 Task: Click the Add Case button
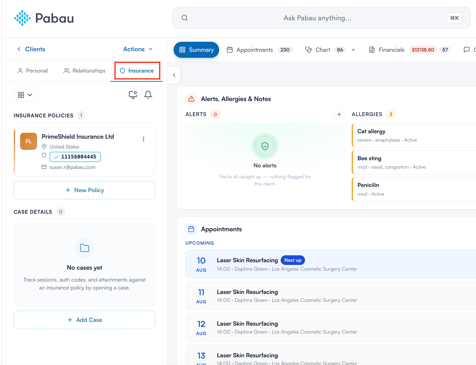(85, 320)
